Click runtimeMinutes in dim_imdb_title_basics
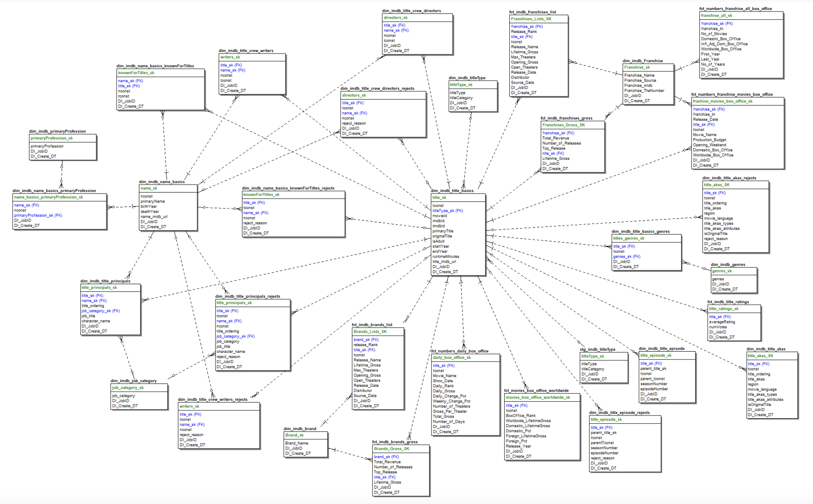 (445, 256)
